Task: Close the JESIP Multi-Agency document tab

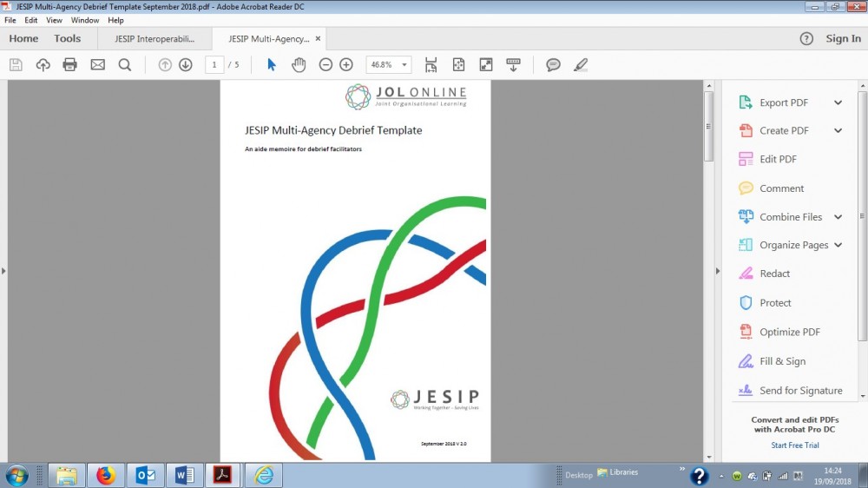Action: [318, 38]
